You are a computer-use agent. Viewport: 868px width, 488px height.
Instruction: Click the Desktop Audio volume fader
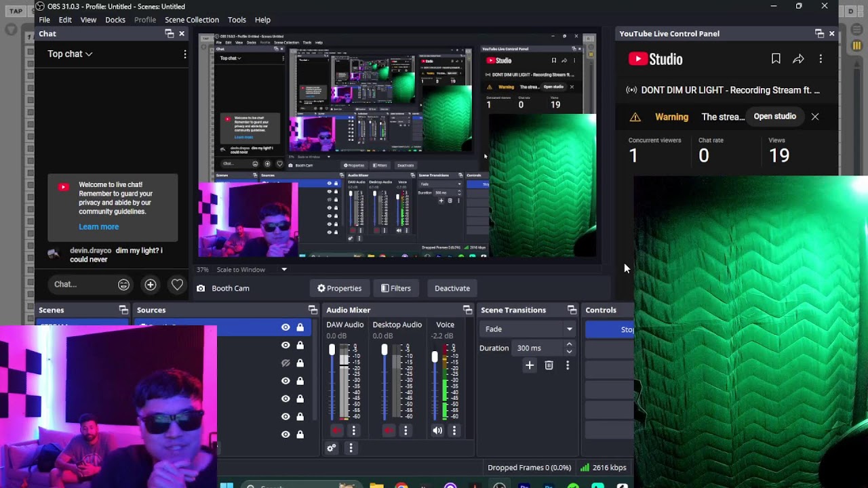(x=384, y=350)
